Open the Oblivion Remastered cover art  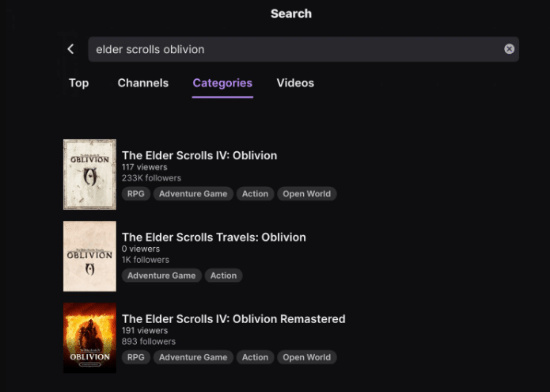(x=89, y=338)
